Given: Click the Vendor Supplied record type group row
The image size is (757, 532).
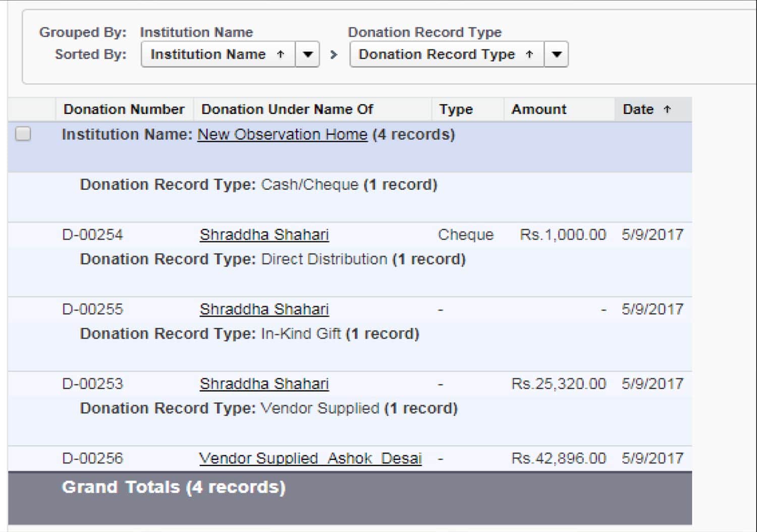Looking at the screenshot, I should click(350, 421).
